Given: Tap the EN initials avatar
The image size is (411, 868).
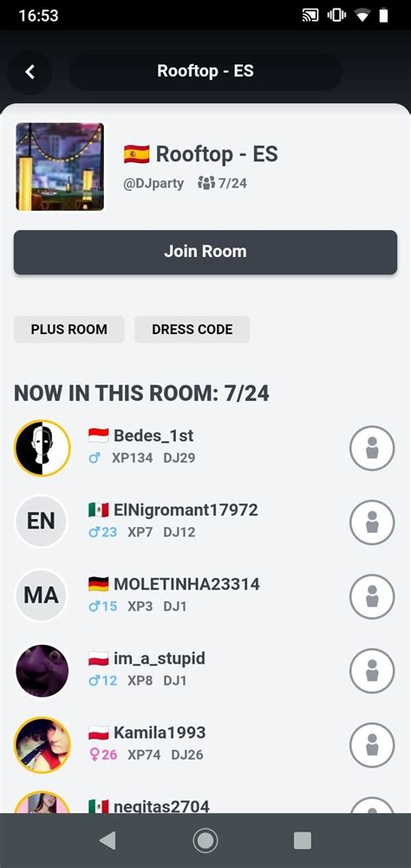Looking at the screenshot, I should [x=41, y=522].
